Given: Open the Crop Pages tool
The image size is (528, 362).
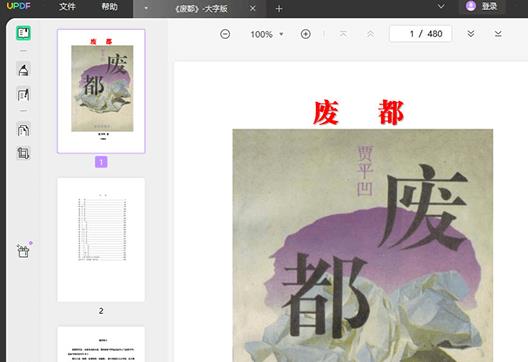Looking at the screenshot, I should click(x=24, y=153).
